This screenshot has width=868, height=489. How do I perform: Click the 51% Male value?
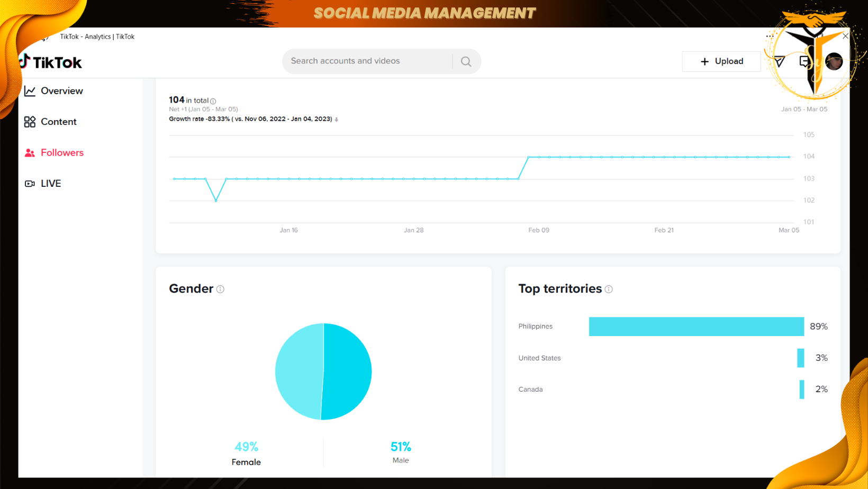[x=401, y=447]
